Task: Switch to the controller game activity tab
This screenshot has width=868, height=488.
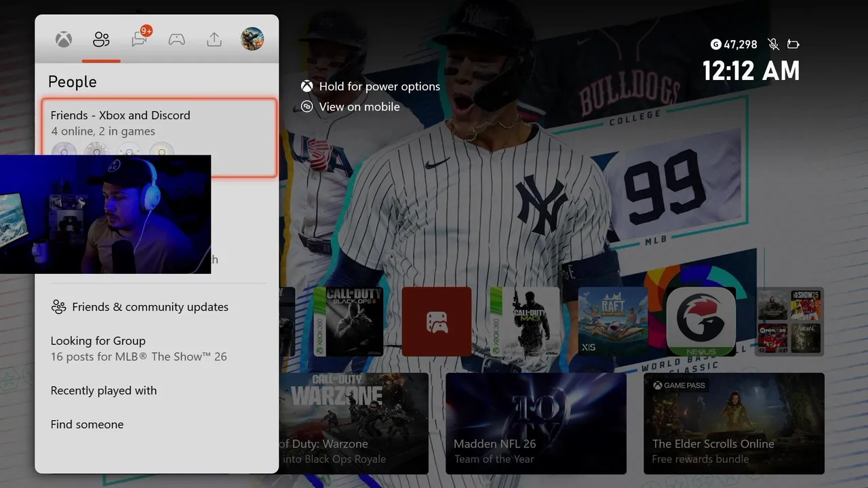Action: pos(177,39)
